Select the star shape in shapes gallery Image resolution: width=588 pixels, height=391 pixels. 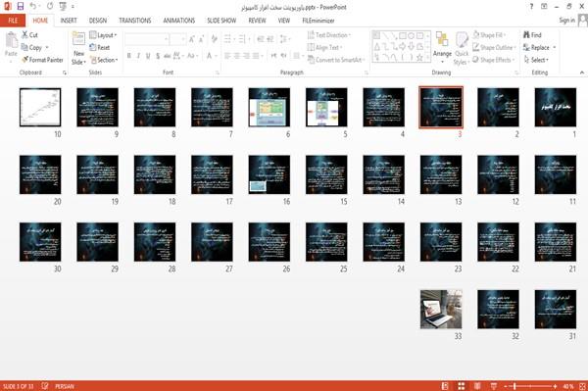click(419, 58)
